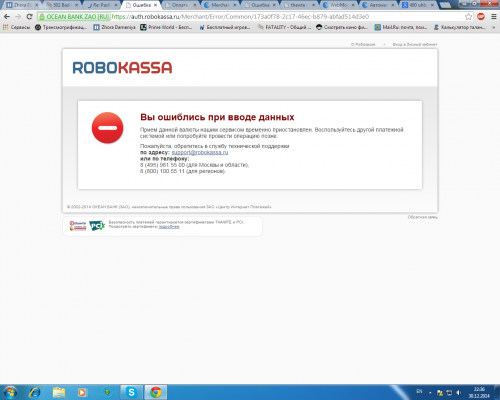Click the green OCEAN BANK ZAO certificate badge

(x=74, y=17)
